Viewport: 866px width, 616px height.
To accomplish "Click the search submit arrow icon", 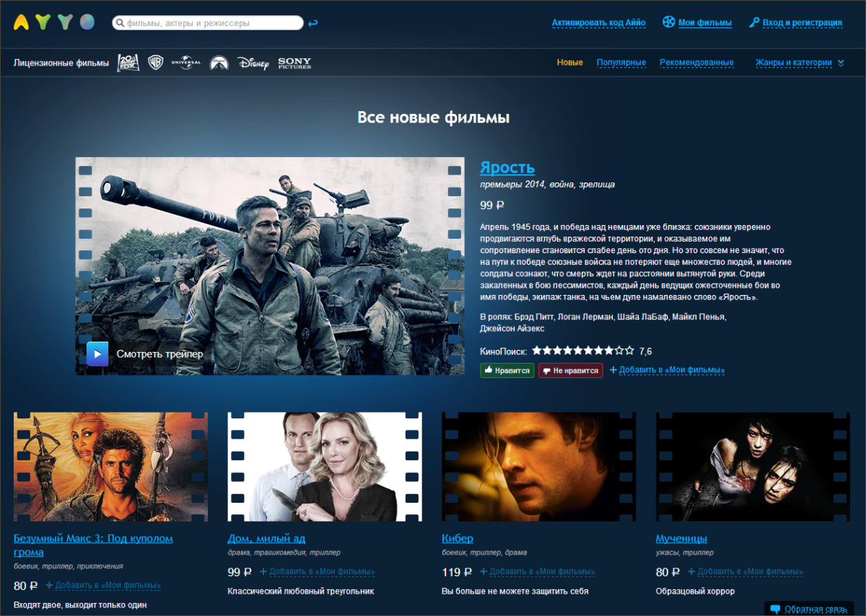I will 312,23.
